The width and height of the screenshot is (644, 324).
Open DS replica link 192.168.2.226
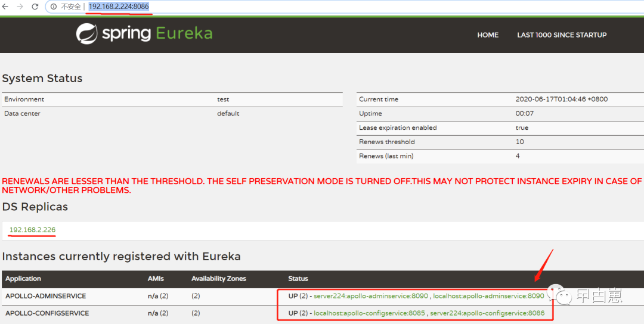tap(32, 230)
